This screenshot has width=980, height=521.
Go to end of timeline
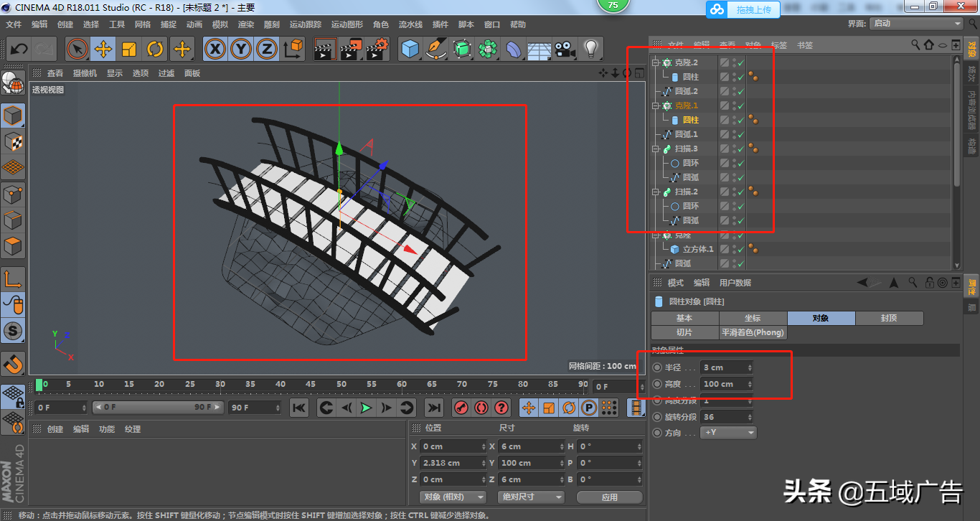point(434,408)
